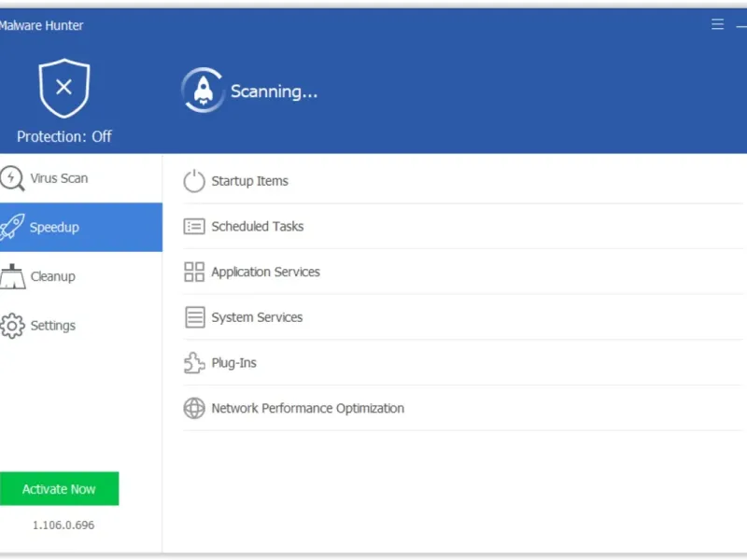Screen dimensions: 747x560
Task: Click the version number 1.106.0.696
Action: point(63,525)
